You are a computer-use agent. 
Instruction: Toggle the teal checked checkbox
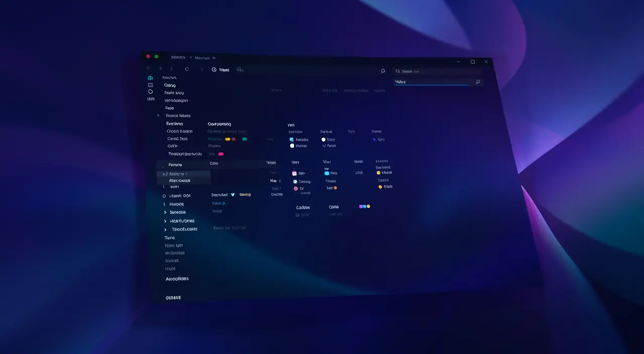[x=292, y=139]
